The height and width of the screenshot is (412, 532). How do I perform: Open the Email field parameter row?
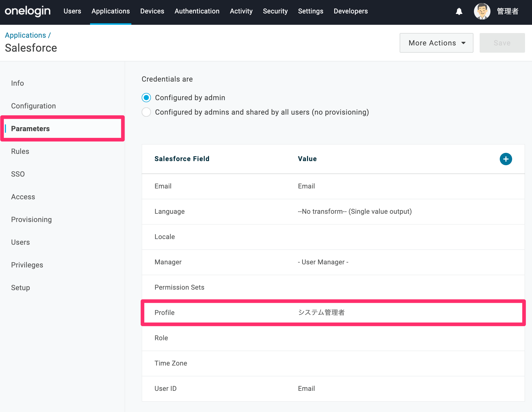click(333, 186)
